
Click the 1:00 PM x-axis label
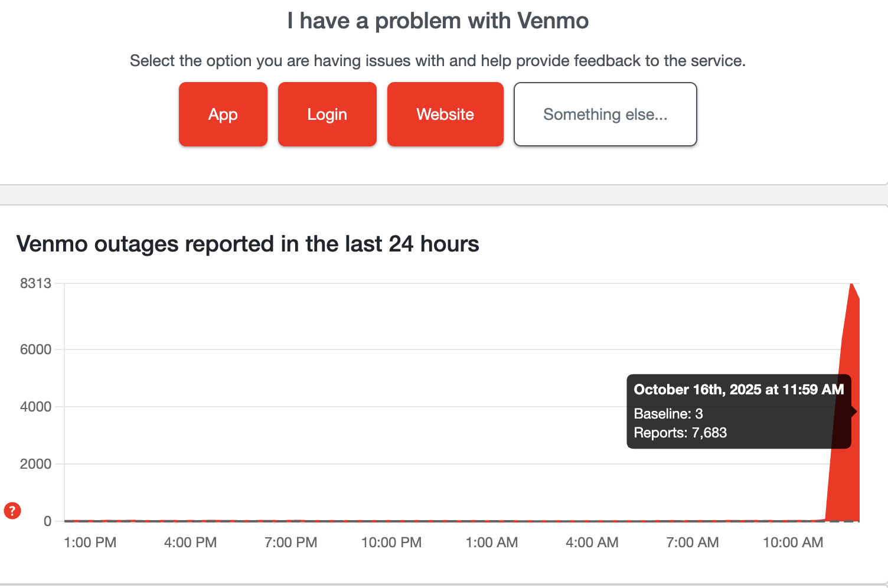click(x=90, y=543)
